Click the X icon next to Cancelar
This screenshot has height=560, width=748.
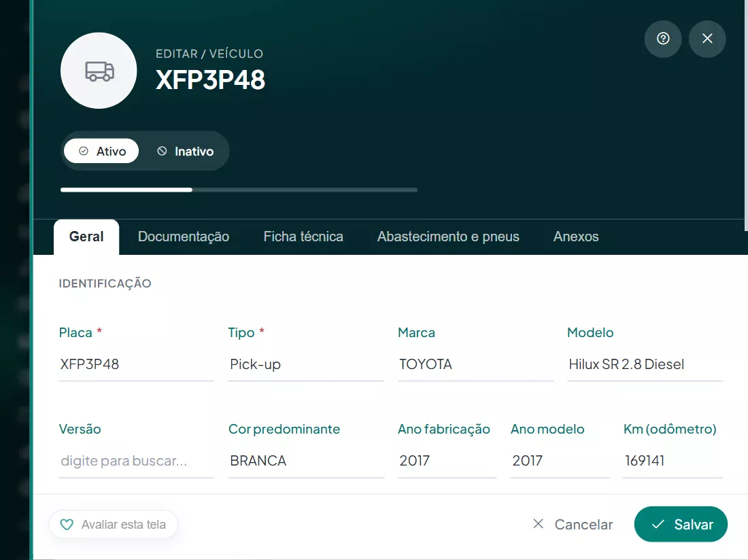538,524
